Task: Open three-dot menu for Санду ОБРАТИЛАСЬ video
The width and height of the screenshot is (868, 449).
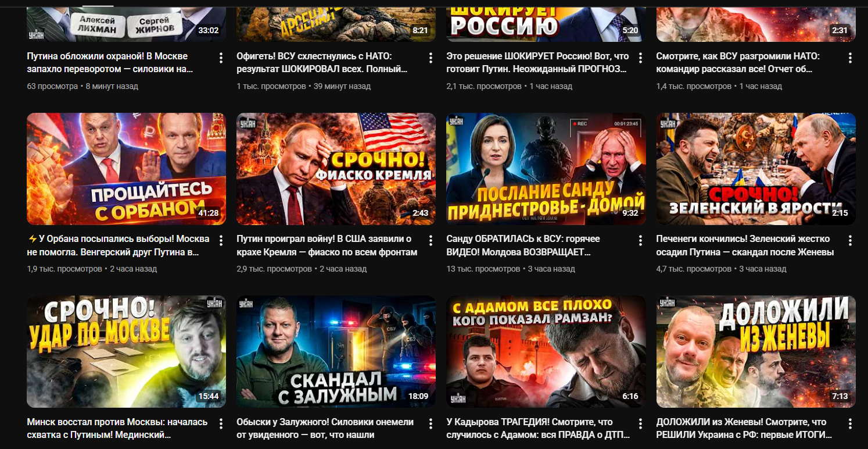Action: click(x=640, y=241)
